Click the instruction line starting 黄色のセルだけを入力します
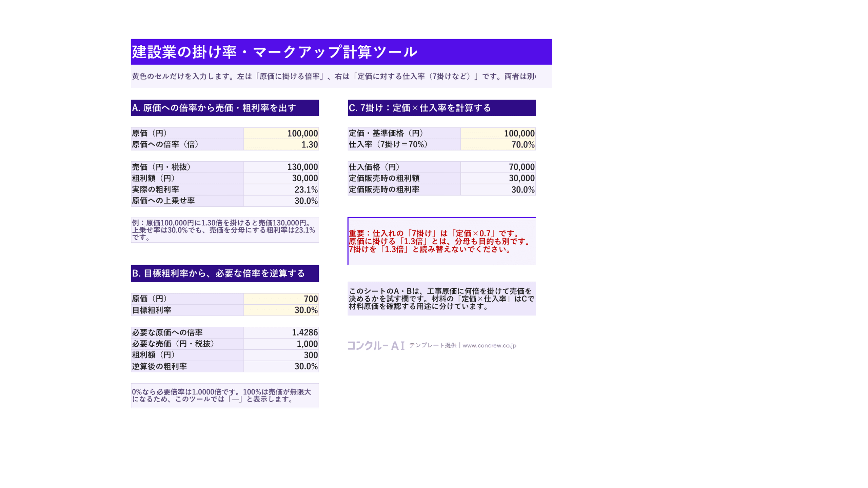This screenshot has height=488, width=868. [x=334, y=76]
